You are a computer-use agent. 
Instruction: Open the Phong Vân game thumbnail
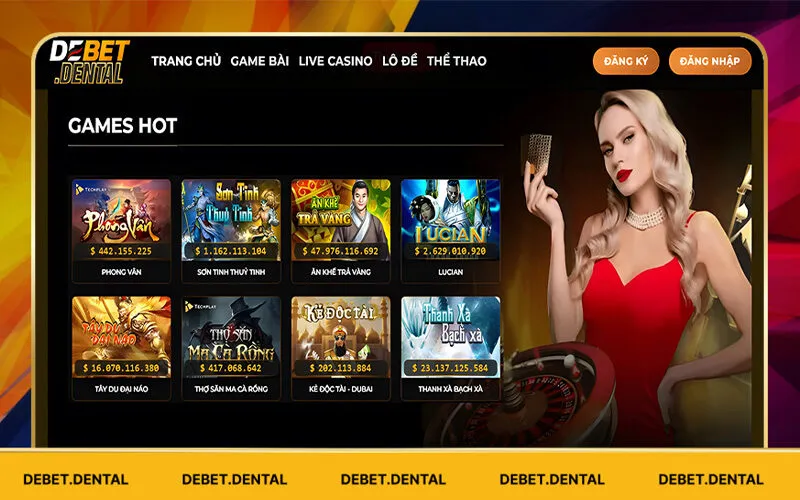point(121,220)
